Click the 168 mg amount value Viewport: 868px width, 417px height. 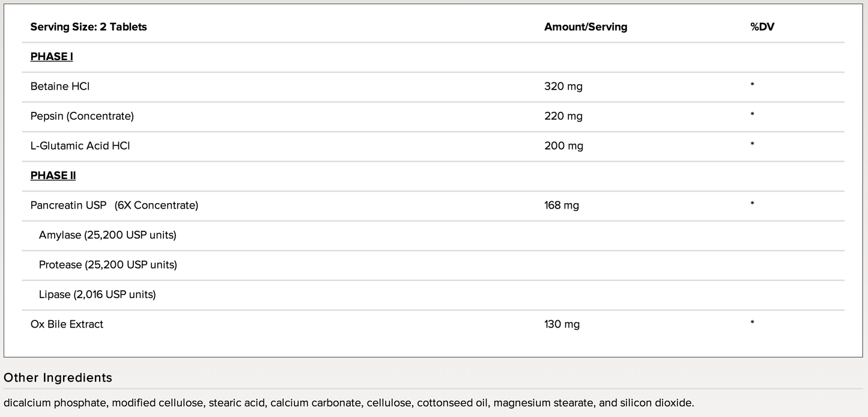point(561,205)
